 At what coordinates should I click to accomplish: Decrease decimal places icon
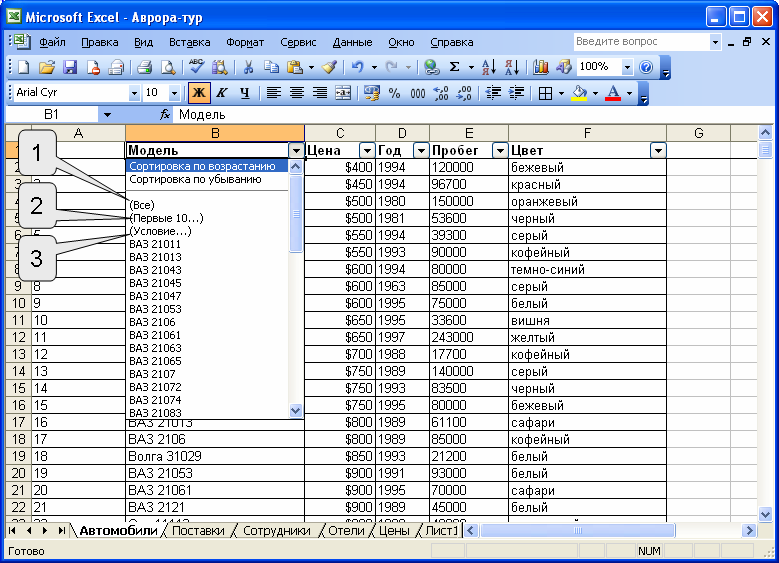click(464, 93)
